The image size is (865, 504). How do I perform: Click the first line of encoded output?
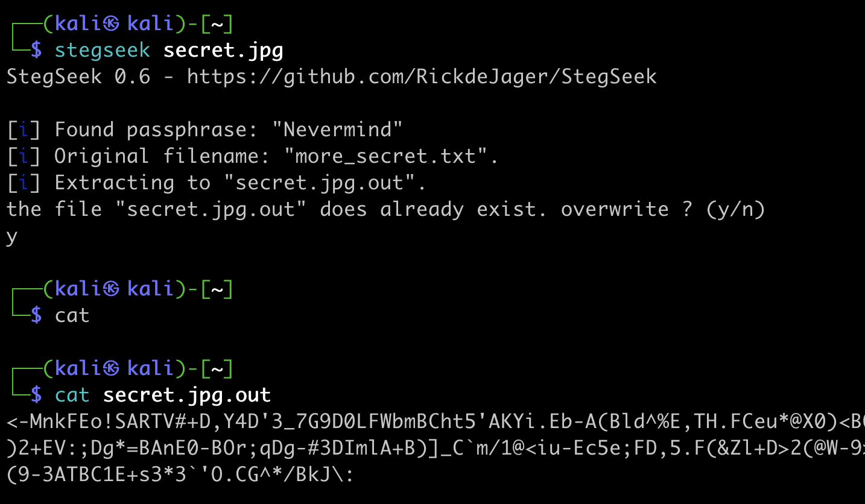436,422
